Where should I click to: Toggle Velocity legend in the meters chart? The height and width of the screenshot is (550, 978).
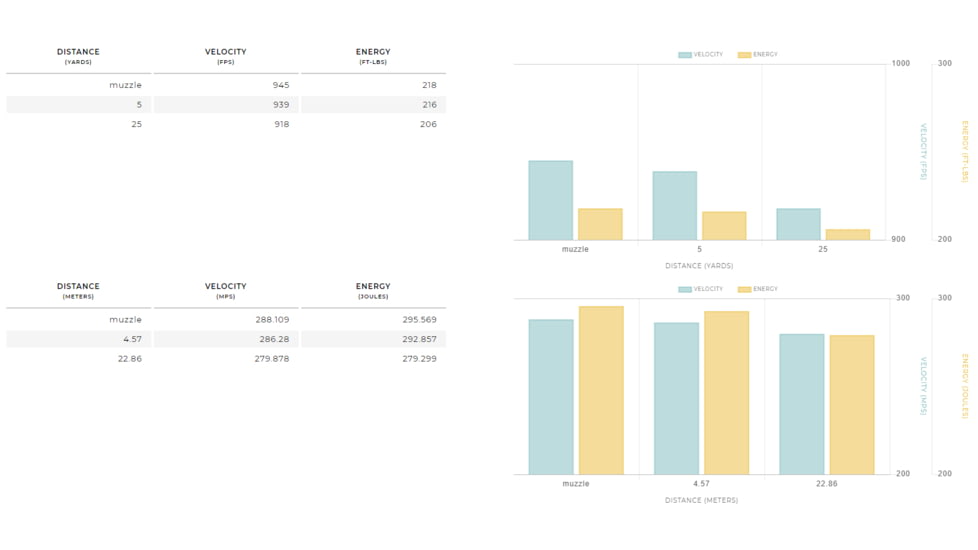coord(701,289)
